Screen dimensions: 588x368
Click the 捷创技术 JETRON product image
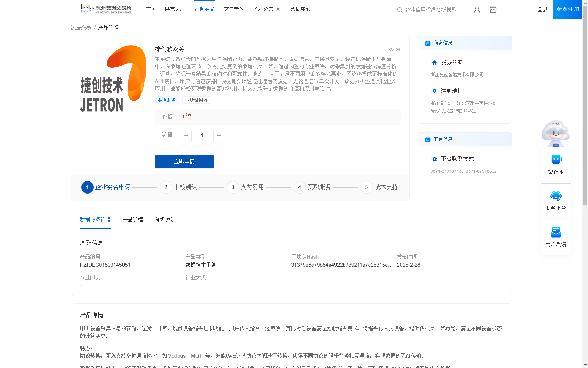(x=113, y=78)
